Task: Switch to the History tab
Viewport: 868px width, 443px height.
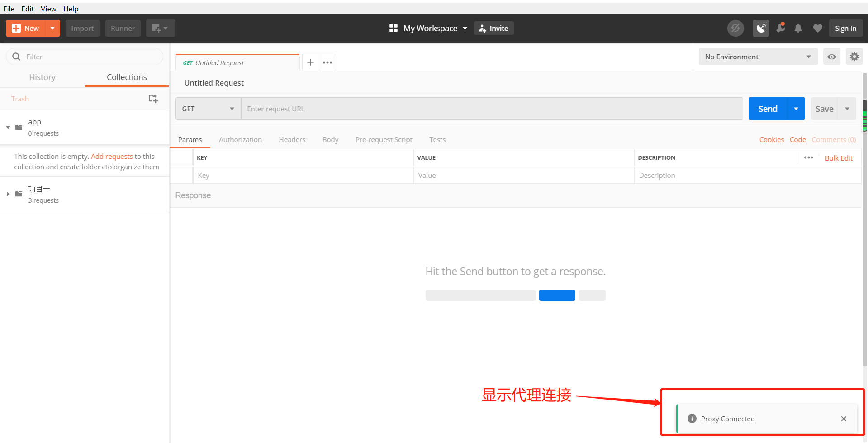Action: click(42, 77)
